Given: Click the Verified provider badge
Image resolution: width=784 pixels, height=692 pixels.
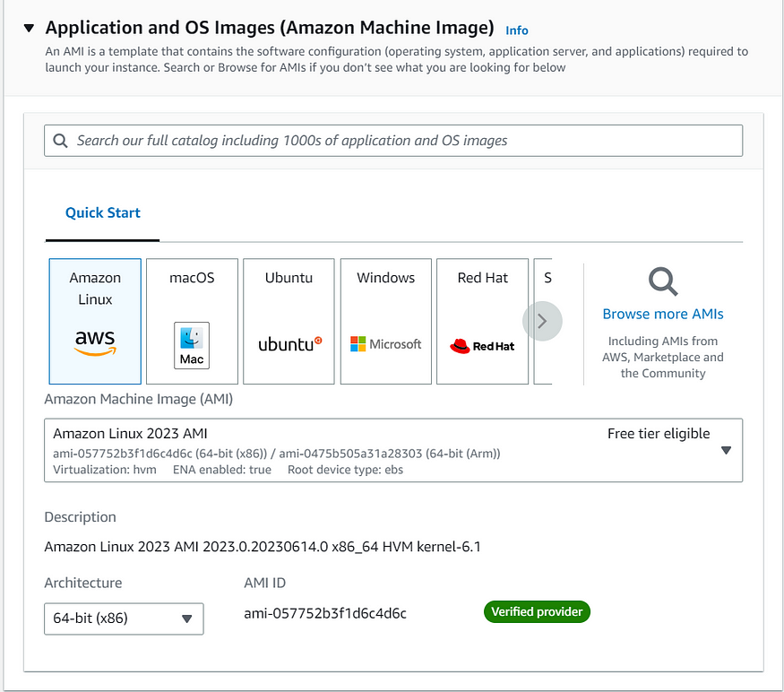Looking at the screenshot, I should pos(537,612).
